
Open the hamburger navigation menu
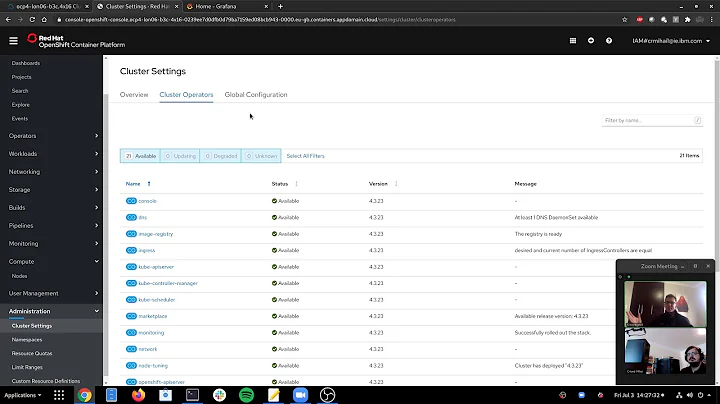coord(13,41)
